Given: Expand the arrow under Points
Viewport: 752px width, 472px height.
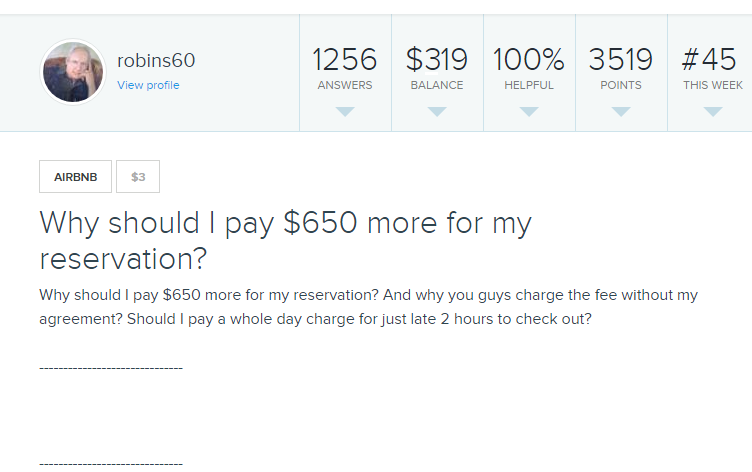Looking at the screenshot, I should (x=621, y=112).
